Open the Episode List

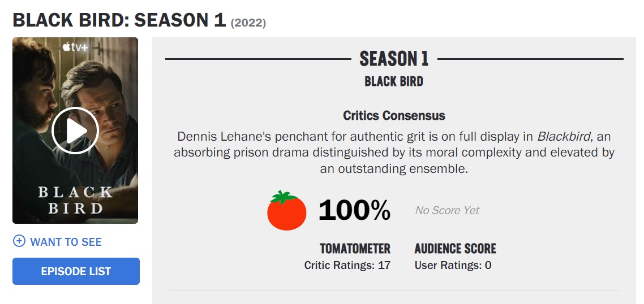coord(76,271)
